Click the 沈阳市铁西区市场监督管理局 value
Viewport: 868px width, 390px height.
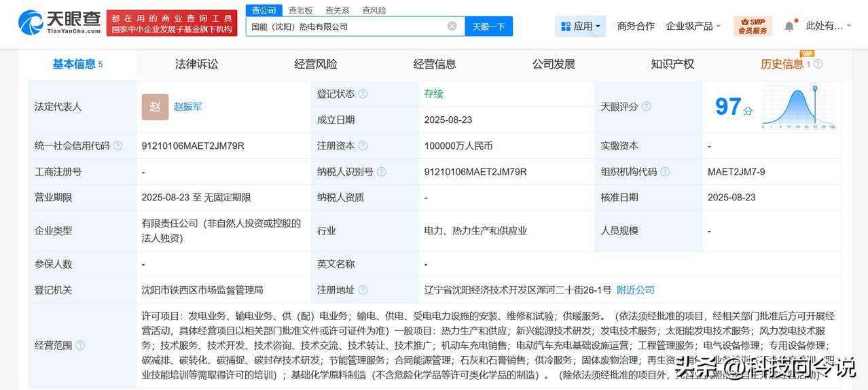coord(202,290)
